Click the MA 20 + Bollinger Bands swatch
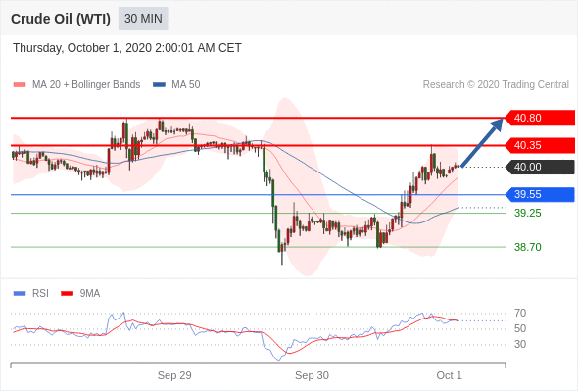 tap(20, 85)
